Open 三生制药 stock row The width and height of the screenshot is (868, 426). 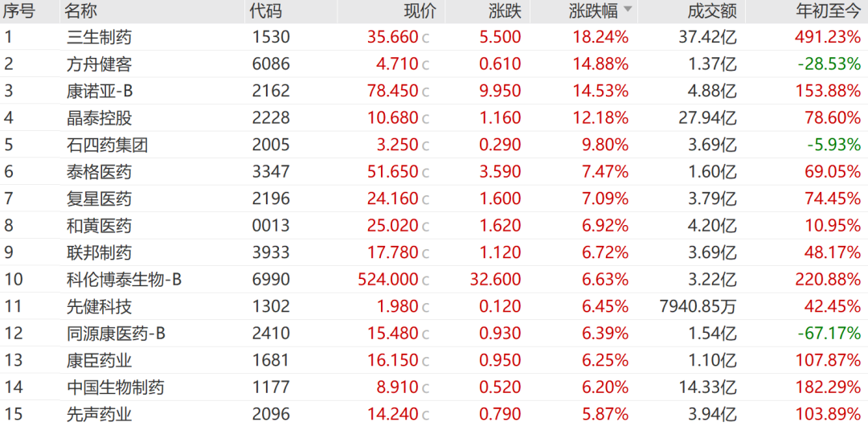point(434,37)
